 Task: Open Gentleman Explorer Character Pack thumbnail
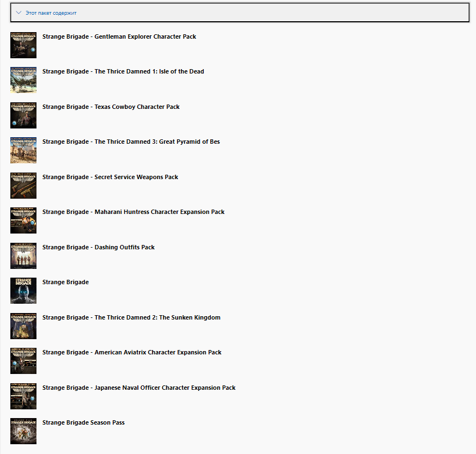coord(23,45)
